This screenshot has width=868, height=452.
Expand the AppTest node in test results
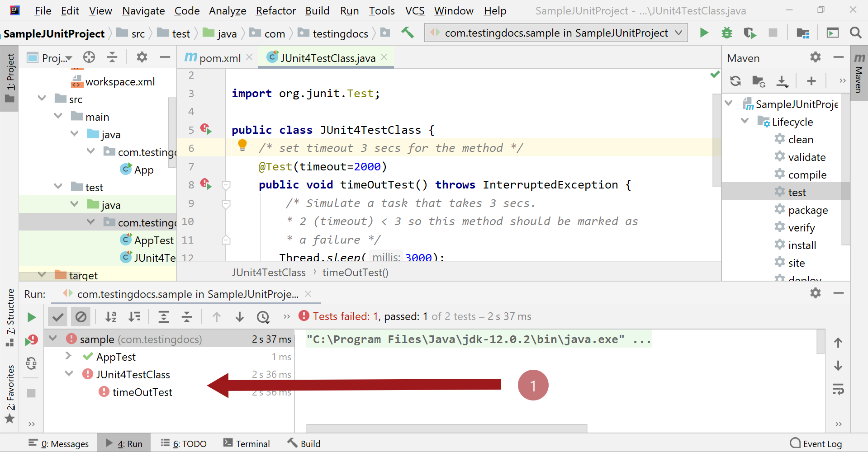point(68,357)
